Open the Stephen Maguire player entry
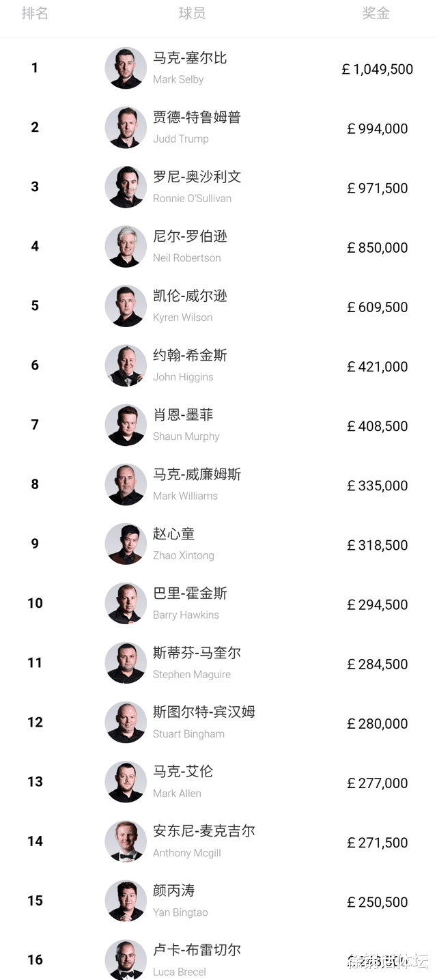 192,674
